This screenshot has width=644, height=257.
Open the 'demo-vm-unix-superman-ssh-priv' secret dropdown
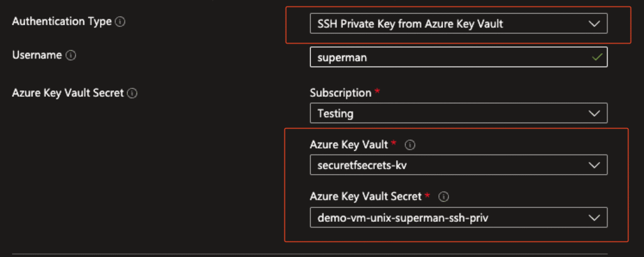click(458, 217)
